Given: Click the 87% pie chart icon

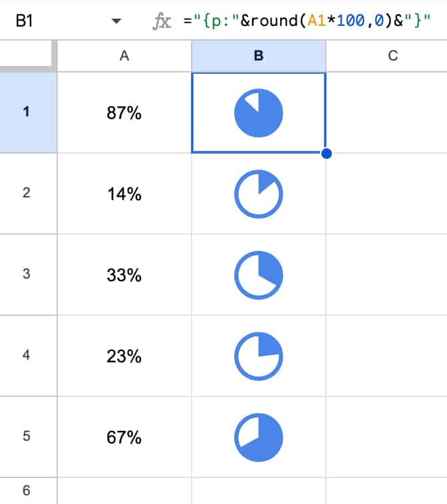Looking at the screenshot, I should 259,113.
